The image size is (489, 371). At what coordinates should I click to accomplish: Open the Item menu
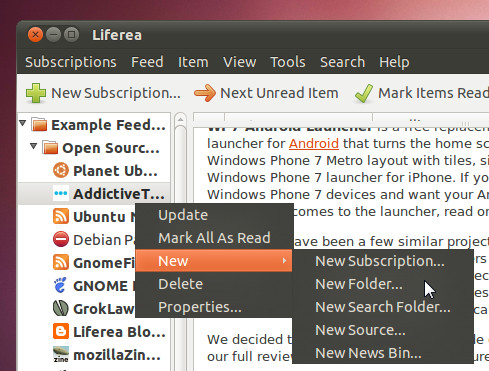(193, 62)
